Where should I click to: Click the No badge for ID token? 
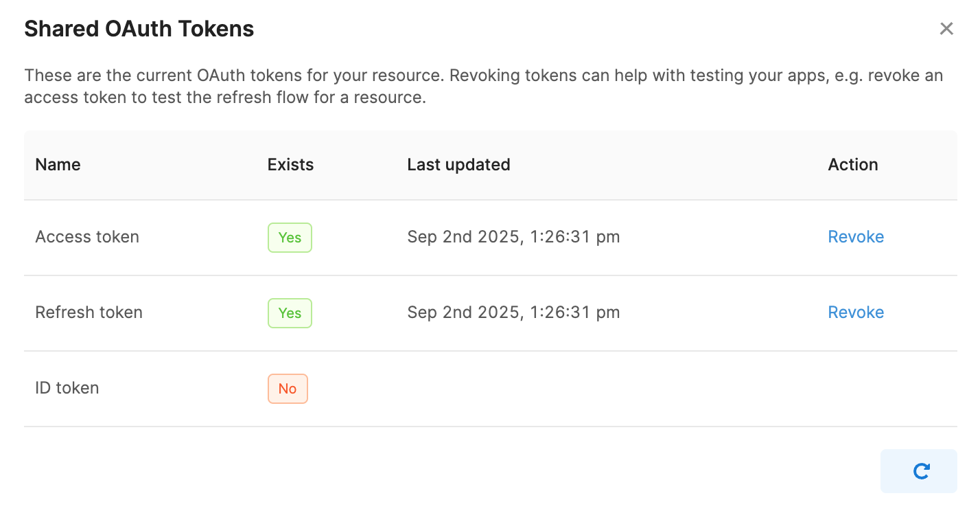288,389
